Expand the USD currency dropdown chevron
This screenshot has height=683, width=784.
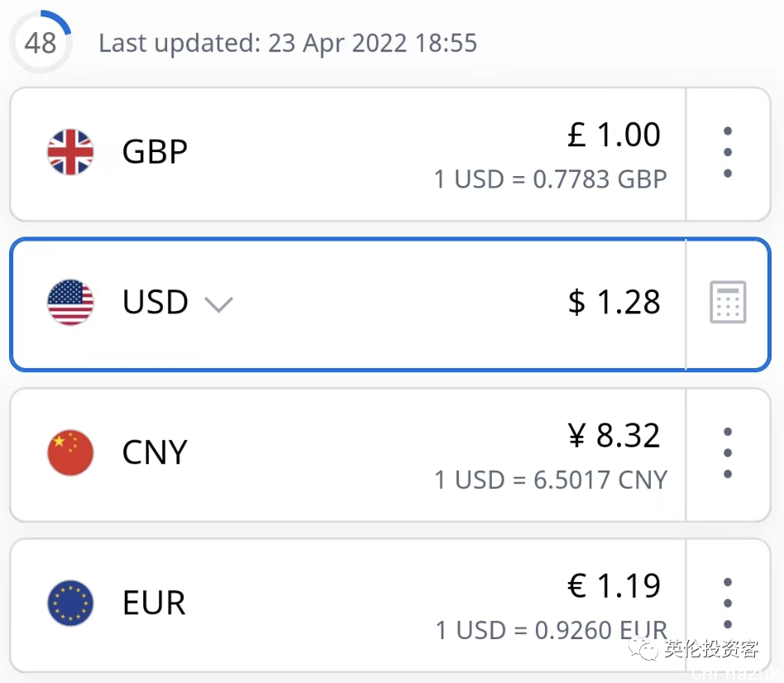click(218, 304)
